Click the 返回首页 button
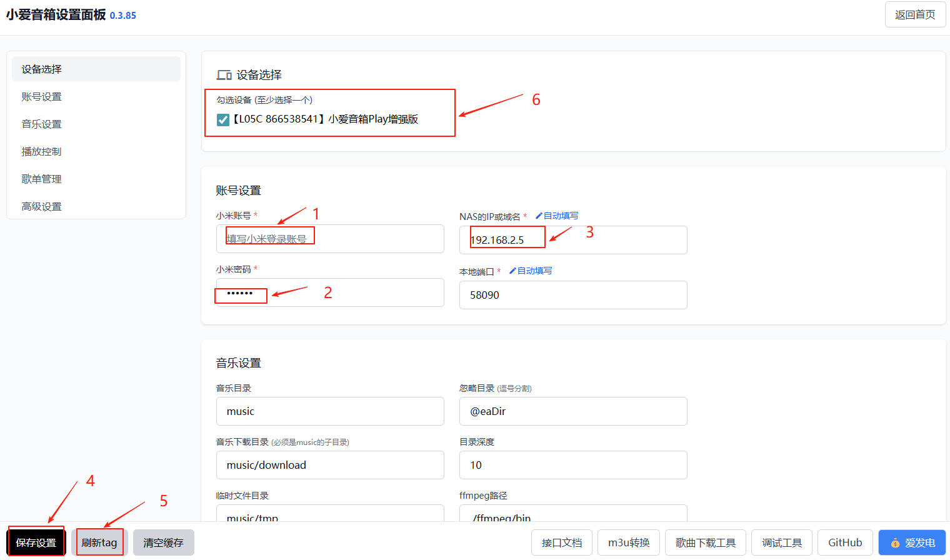This screenshot has width=950, height=560. [915, 14]
